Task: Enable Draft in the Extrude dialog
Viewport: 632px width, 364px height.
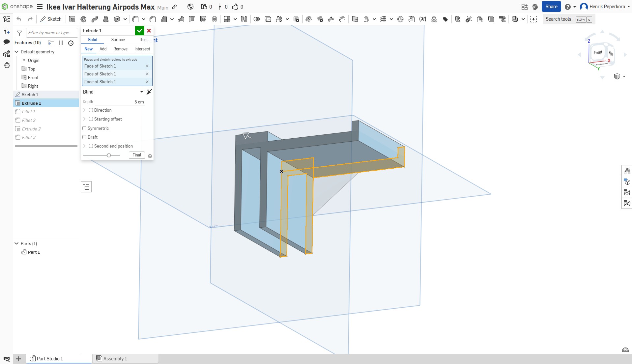Action: [85, 137]
